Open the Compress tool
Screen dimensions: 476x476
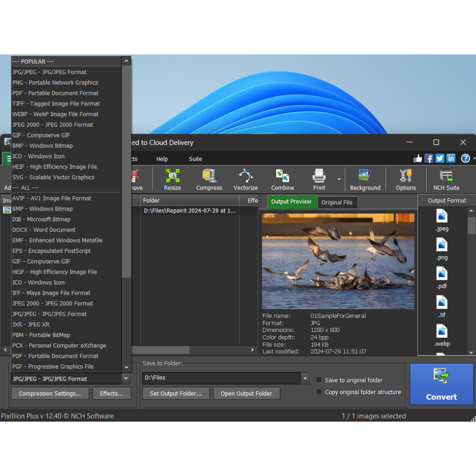point(209,179)
